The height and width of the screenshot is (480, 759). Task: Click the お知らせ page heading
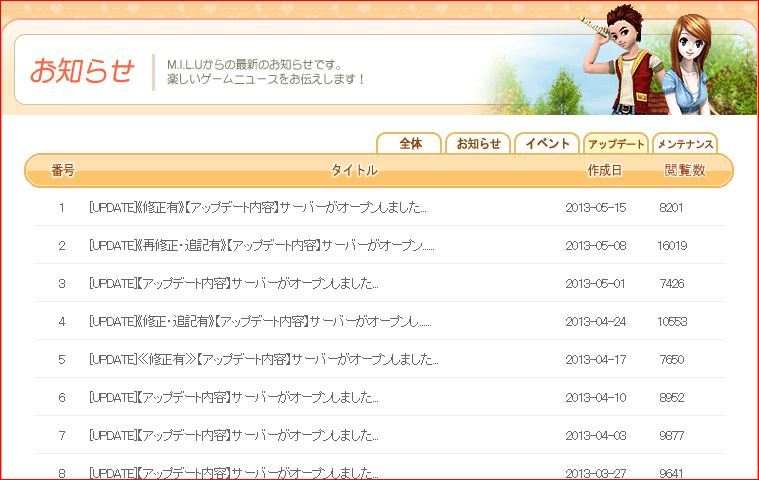click(81, 71)
